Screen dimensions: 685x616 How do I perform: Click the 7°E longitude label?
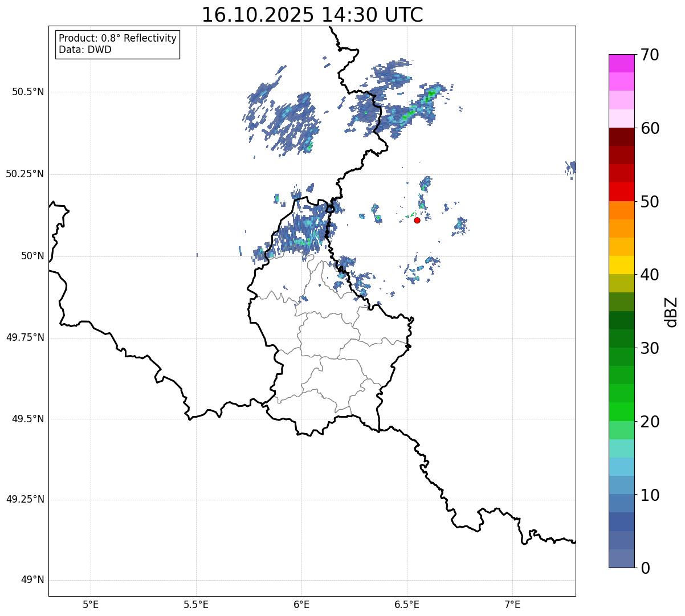(513, 605)
